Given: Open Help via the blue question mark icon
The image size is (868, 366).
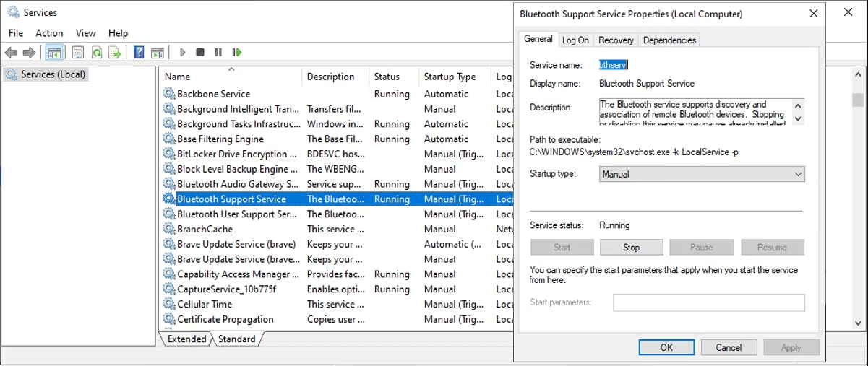Looking at the screenshot, I should tap(138, 53).
